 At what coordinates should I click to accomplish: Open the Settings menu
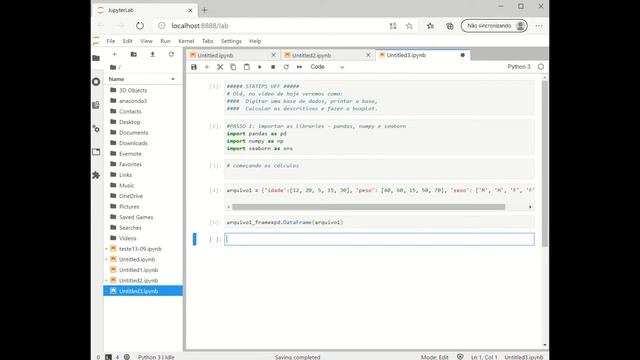point(231,41)
